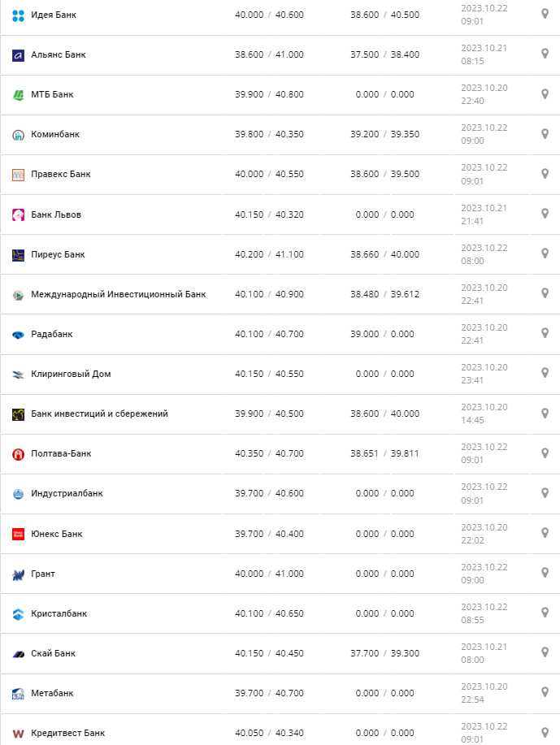Click the Идея Банк logo icon
The width and height of the screenshot is (560, 745).
pos(19,15)
